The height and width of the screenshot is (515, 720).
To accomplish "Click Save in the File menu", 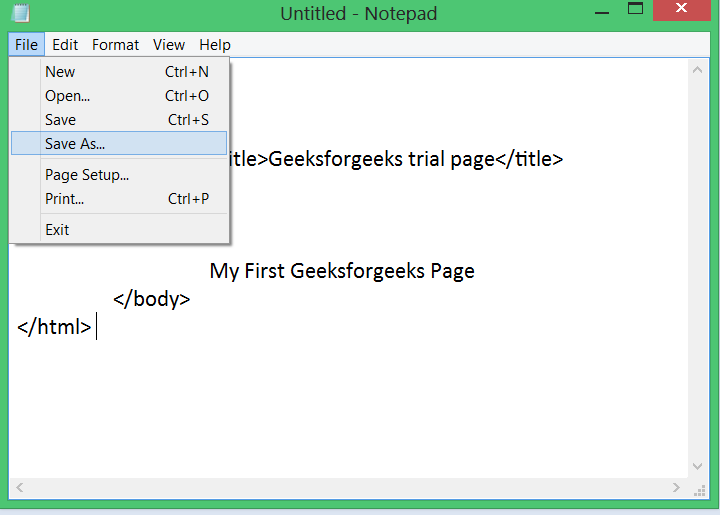I will point(119,120).
